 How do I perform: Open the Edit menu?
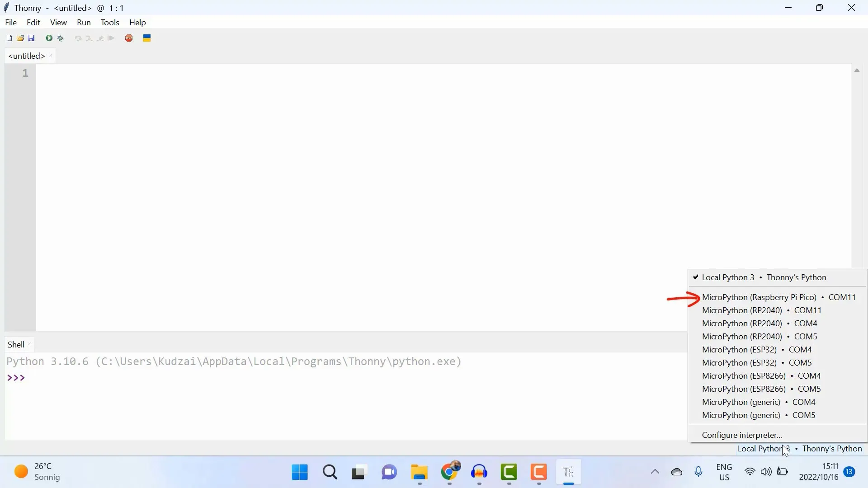(x=33, y=23)
